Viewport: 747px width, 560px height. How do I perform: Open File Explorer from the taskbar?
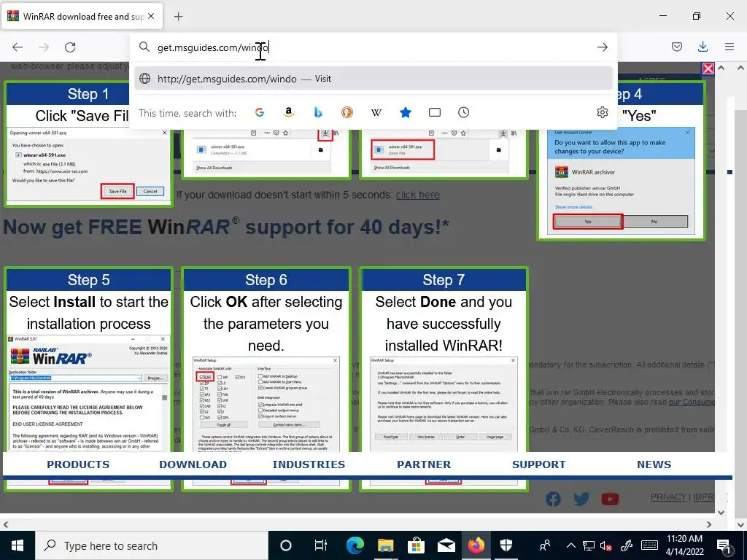385,545
